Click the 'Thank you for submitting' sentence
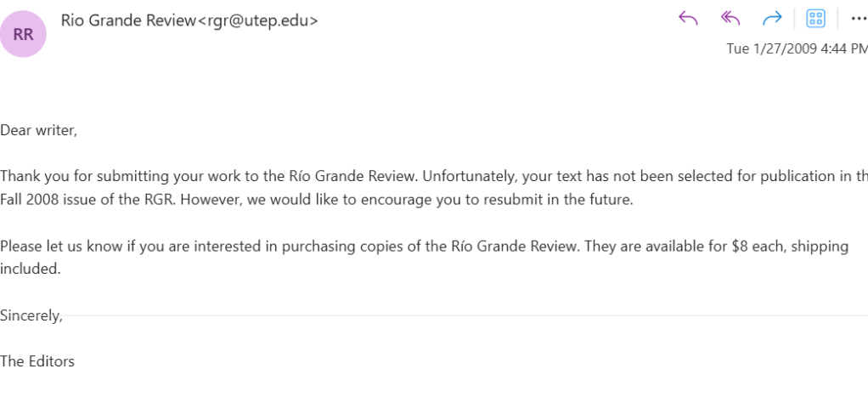Viewport: 868px width, 414px height. pos(85,177)
